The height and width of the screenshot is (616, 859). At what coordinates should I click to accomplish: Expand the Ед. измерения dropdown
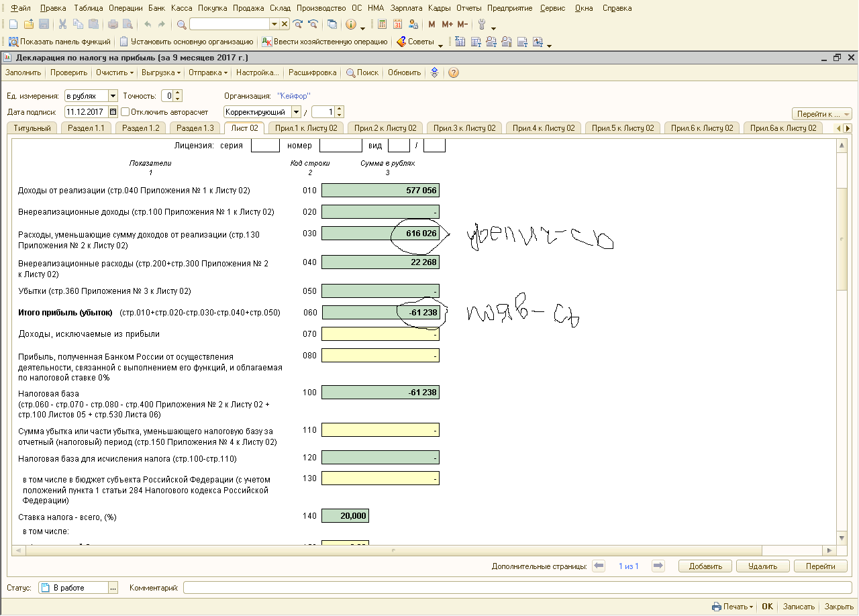click(x=112, y=96)
